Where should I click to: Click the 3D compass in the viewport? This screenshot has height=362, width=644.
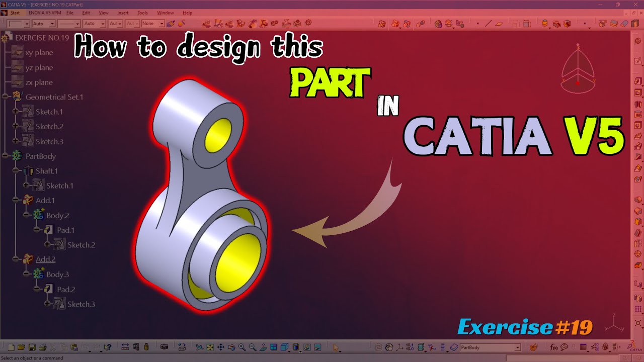pyautogui.click(x=578, y=68)
